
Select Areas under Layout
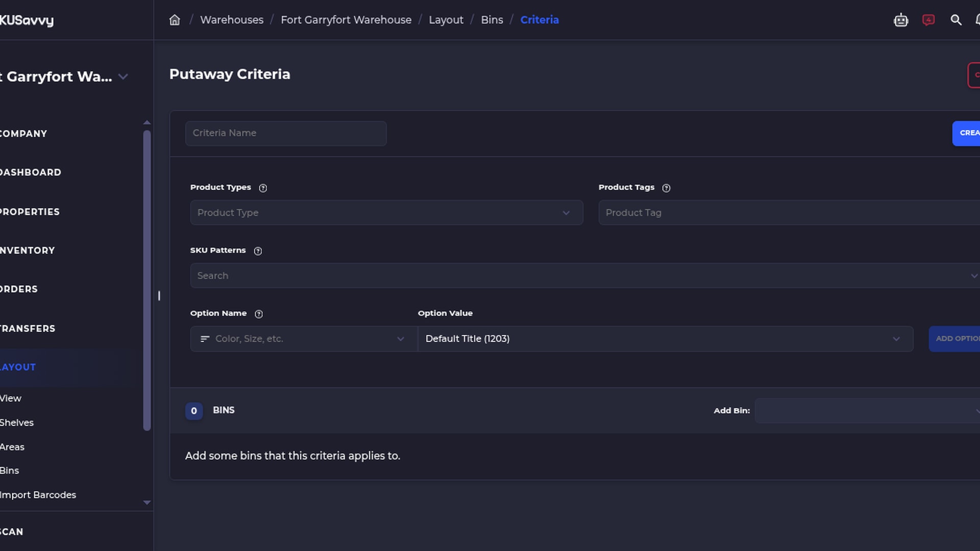point(12,447)
